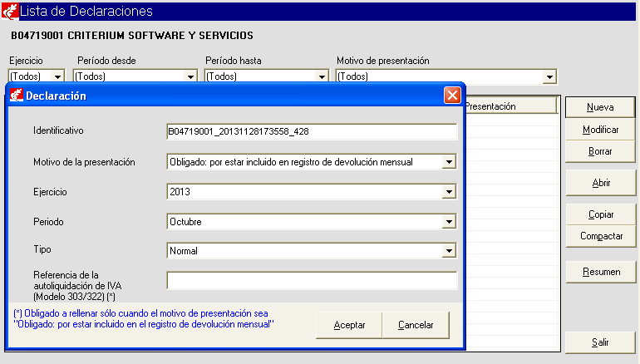The height and width of the screenshot is (364, 640).
Task: Click the Abrir button
Action: (x=601, y=183)
